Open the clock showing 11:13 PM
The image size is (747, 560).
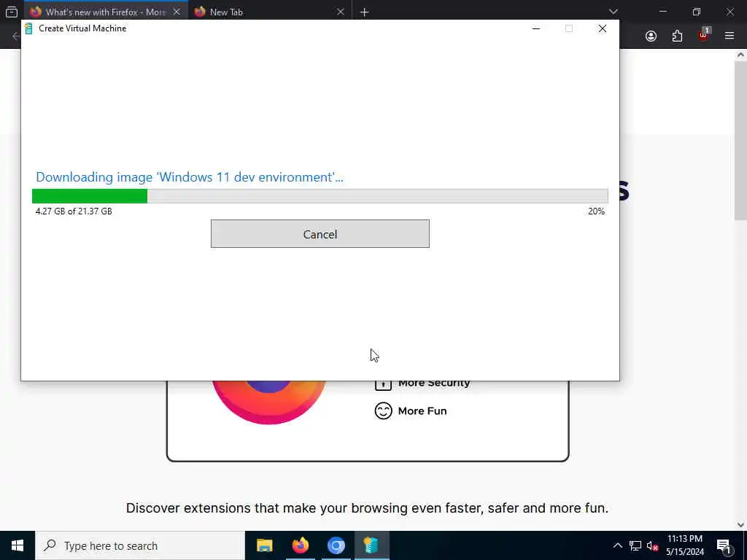point(685,545)
